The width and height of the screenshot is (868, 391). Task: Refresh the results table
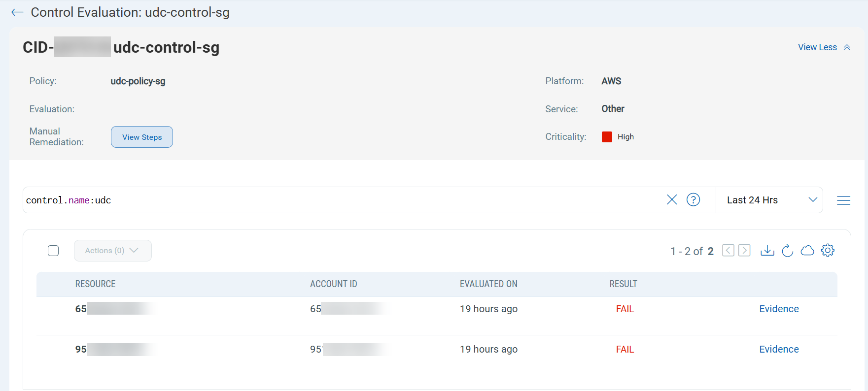[x=788, y=251]
